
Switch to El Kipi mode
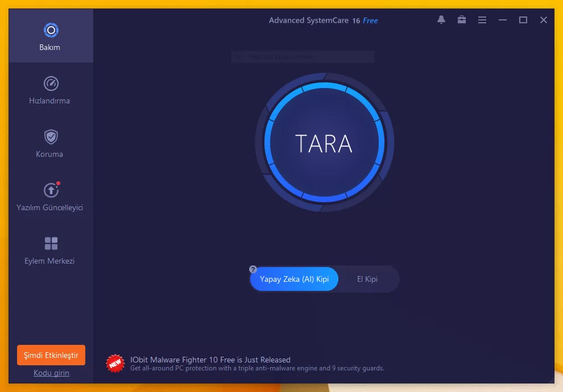[367, 279]
